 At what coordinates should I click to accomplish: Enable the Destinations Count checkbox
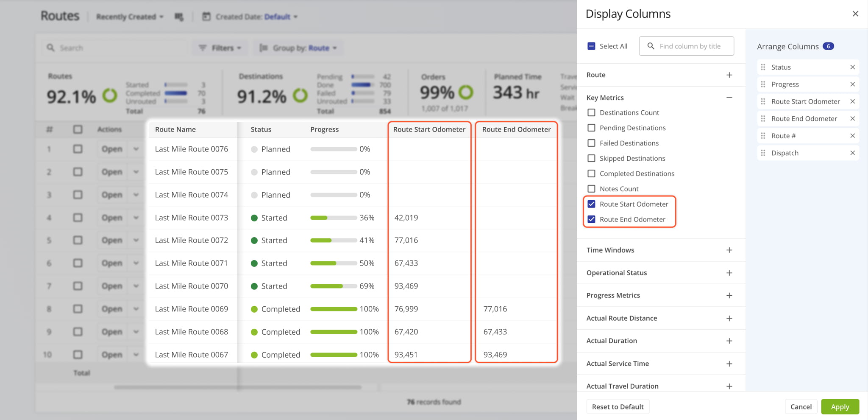[x=591, y=112]
